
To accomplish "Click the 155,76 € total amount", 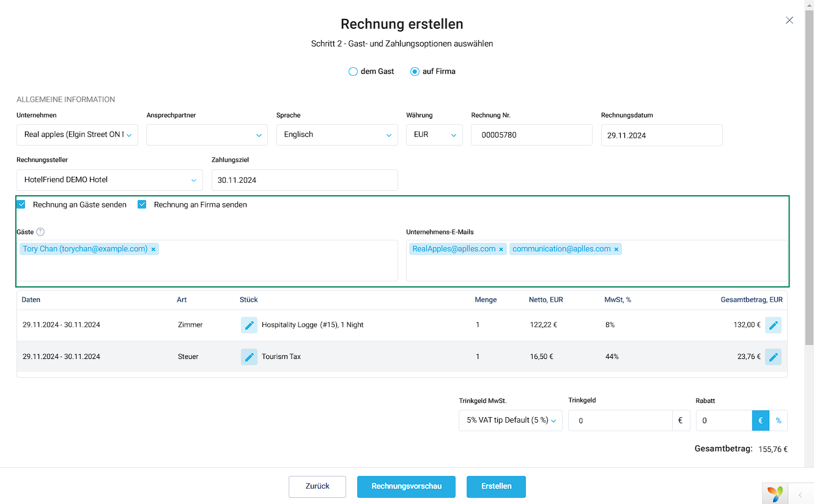I will [x=773, y=449].
